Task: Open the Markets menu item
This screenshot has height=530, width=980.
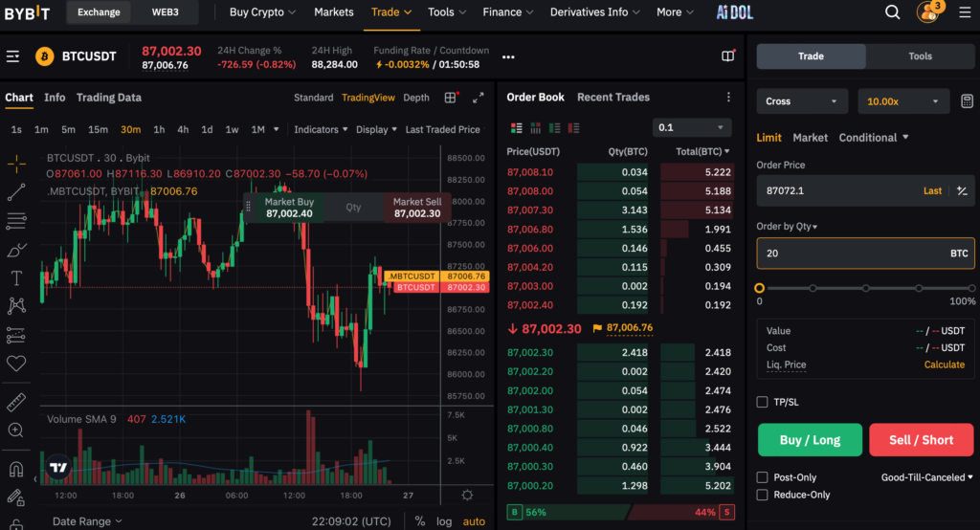Action: click(334, 11)
